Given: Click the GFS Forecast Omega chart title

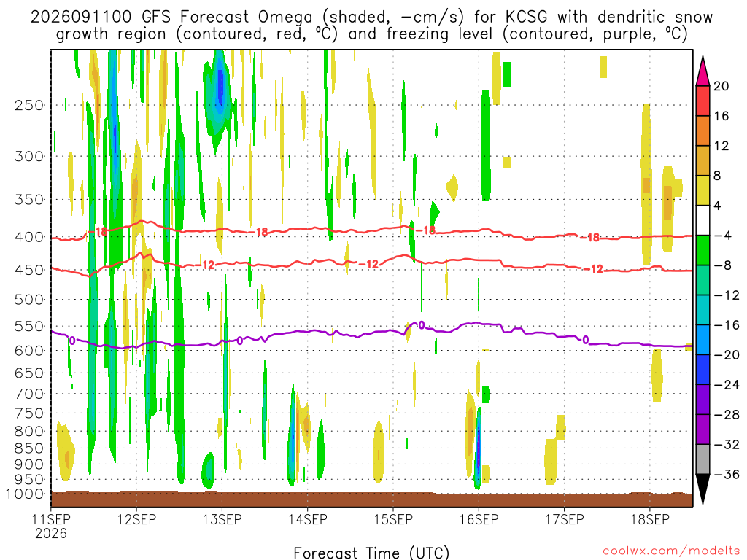Looking at the screenshot, I should tap(371, 26).
